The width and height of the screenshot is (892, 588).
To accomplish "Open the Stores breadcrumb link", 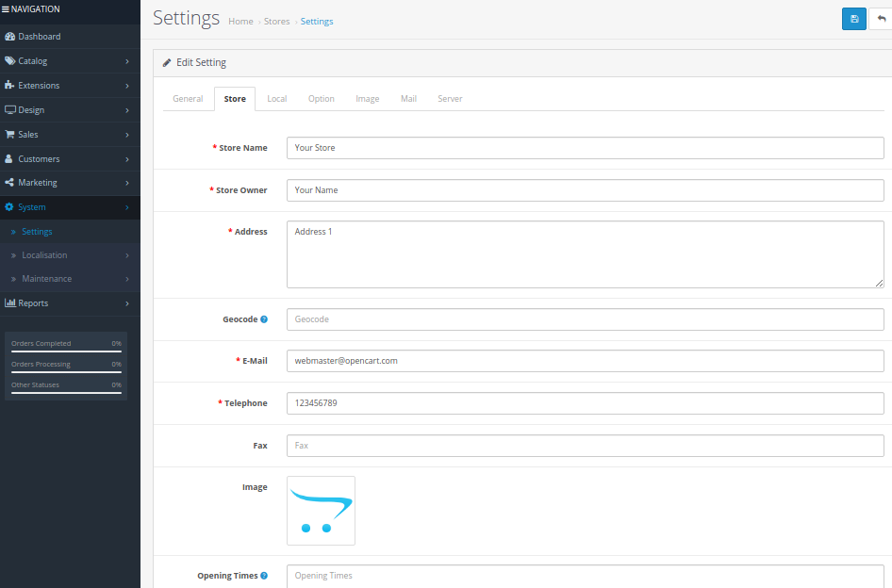I will click(x=277, y=21).
